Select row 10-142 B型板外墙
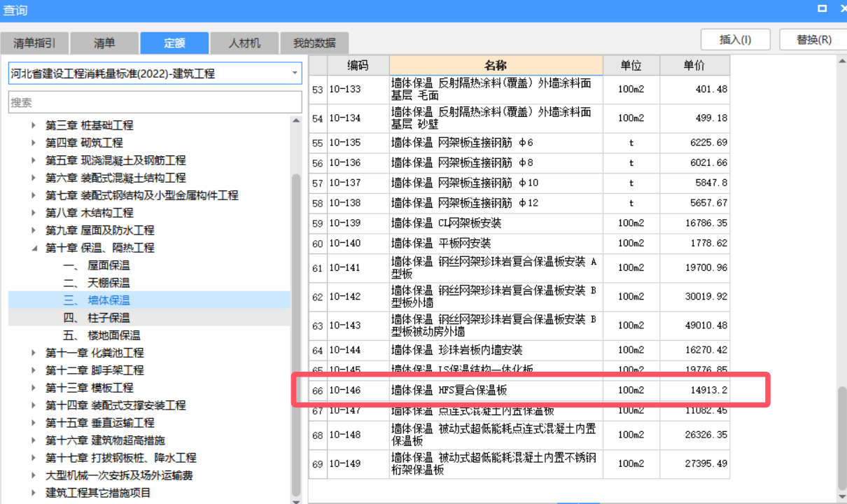The width and height of the screenshot is (847, 504). pos(519,297)
